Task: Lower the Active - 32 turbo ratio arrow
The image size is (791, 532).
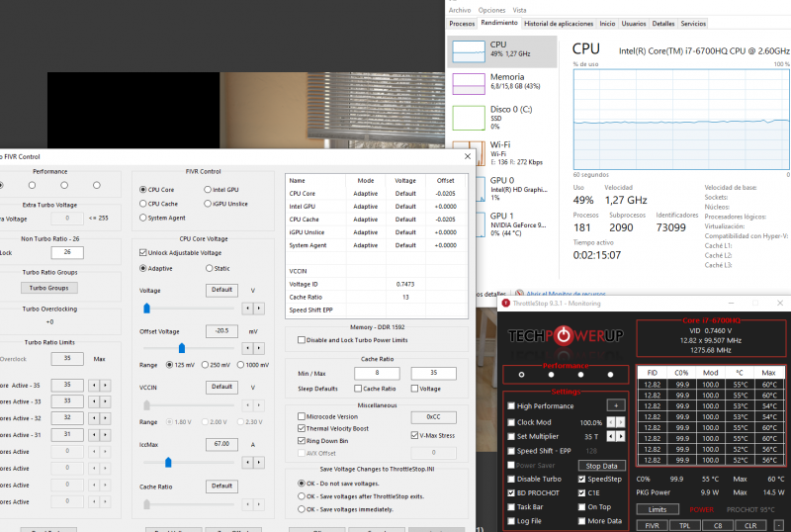Action: click(94, 418)
